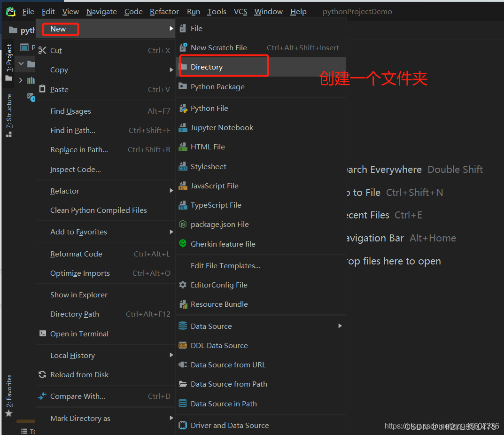Click the Data Source in Path icon
The width and height of the screenshot is (504, 435).
coord(183,404)
